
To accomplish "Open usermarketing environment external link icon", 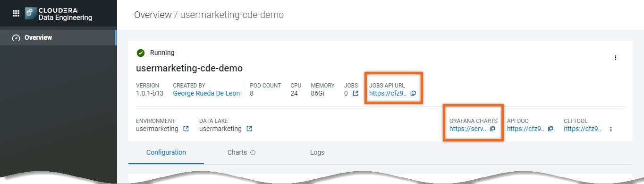I will click(186, 129).
